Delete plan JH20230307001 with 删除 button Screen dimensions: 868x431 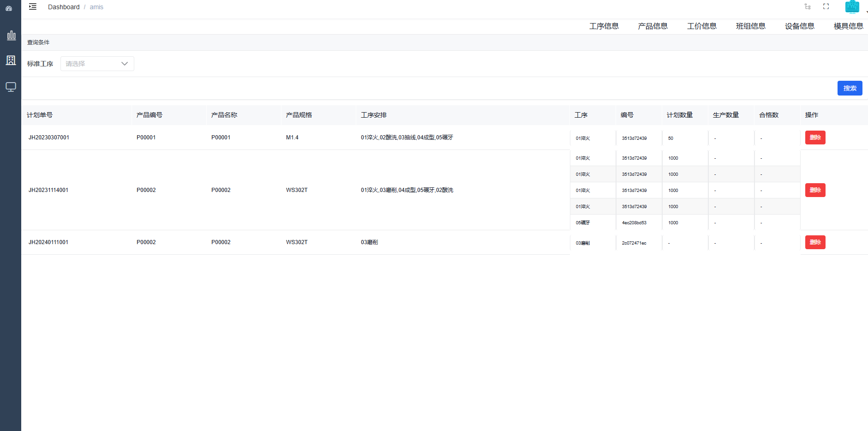click(x=815, y=138)
